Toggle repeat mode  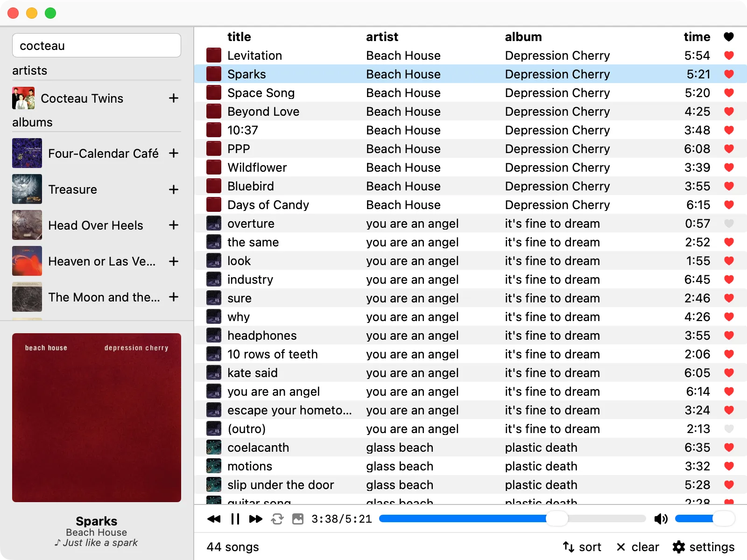coord(277,519)
